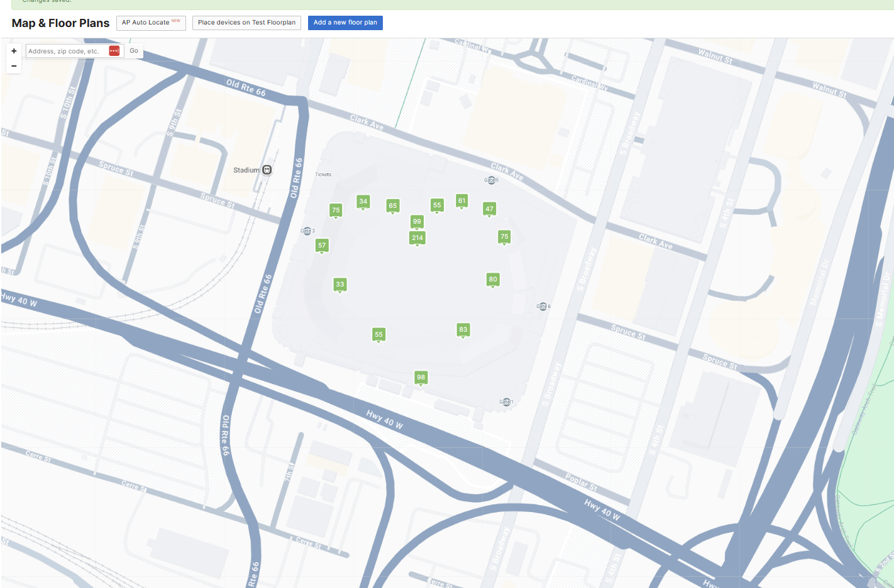Zoom in on the map with plus button
The height and width of the screenshot is (588, 894).
coord(14,51)
